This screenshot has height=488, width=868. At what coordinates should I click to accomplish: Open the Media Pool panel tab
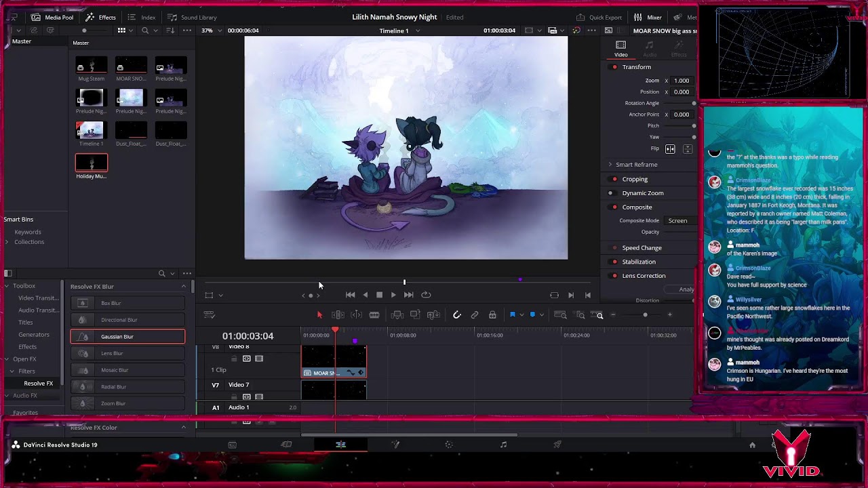52,17
